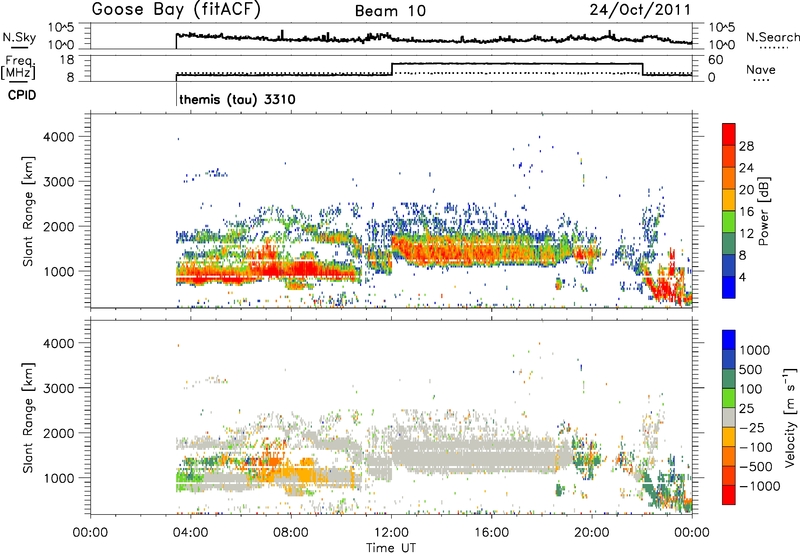This screenshot has width=800, height=554.
Task: Click the "24" Power colorbar tick label
Action: click(x=746, y=168)
